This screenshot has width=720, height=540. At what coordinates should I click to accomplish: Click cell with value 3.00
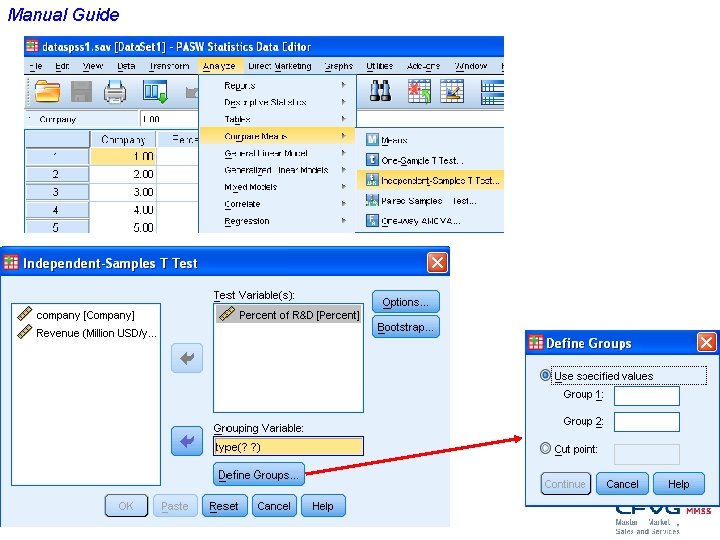(x=123, y=191)
